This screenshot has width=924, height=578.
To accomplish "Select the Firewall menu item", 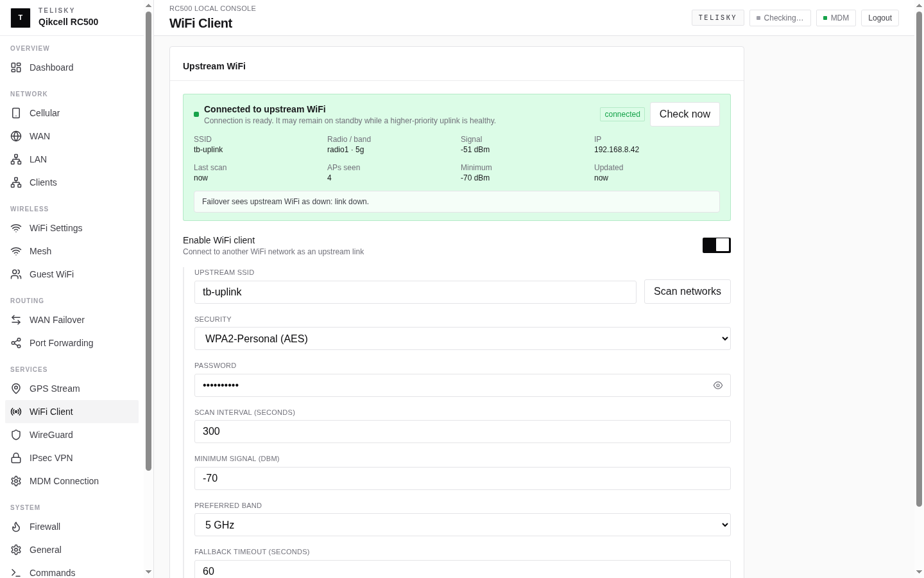I will (72, 527).
